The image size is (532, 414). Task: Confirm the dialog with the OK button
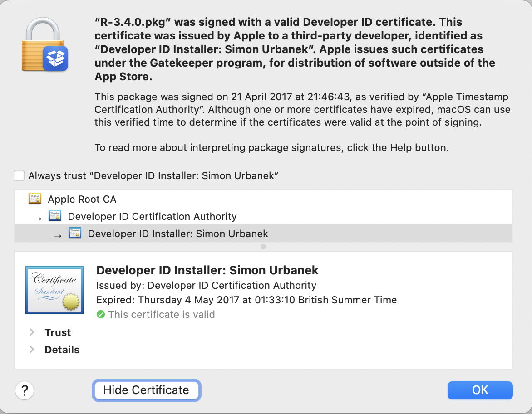click(x=480, y=390)
